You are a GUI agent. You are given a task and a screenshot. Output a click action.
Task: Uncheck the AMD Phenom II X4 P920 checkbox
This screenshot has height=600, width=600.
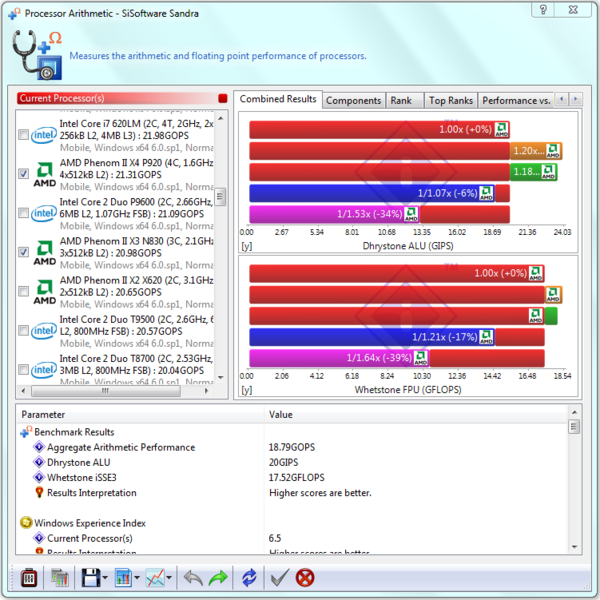coord(23,174)
